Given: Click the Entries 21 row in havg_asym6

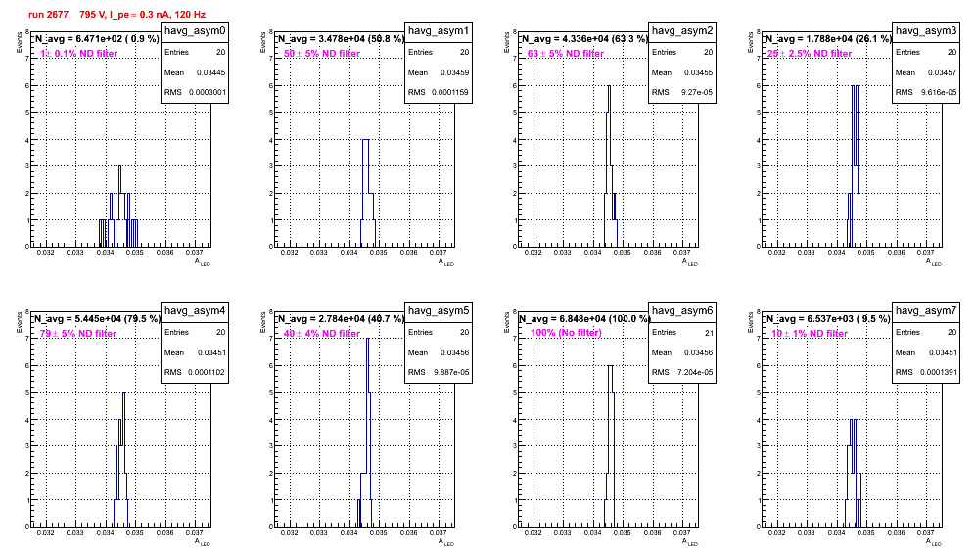Looking at the screenshot, I should [x=682, y=332].
